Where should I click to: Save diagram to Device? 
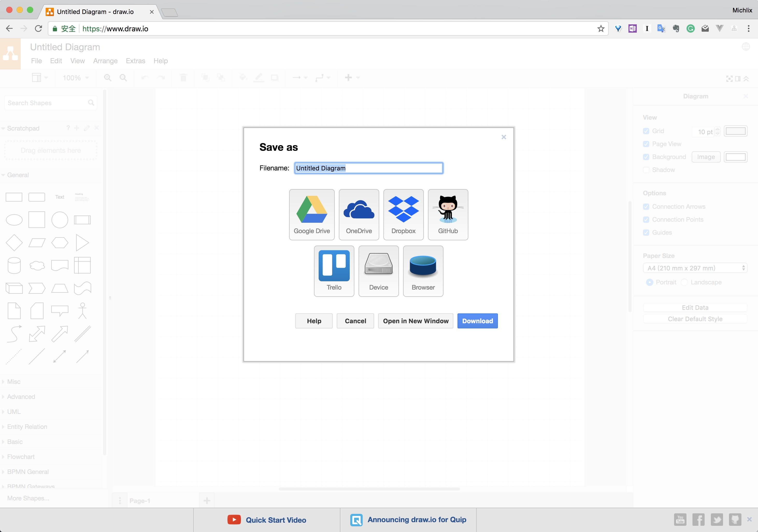[378, 271]
